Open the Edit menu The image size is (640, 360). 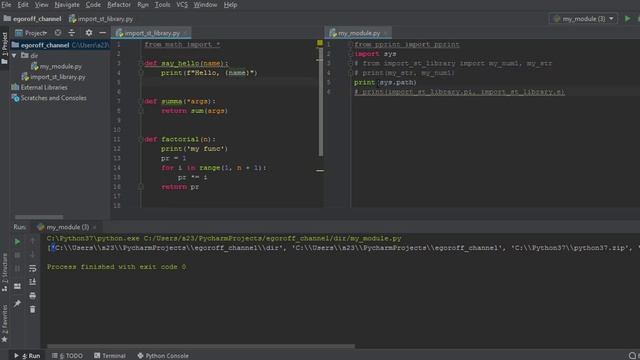23,5
